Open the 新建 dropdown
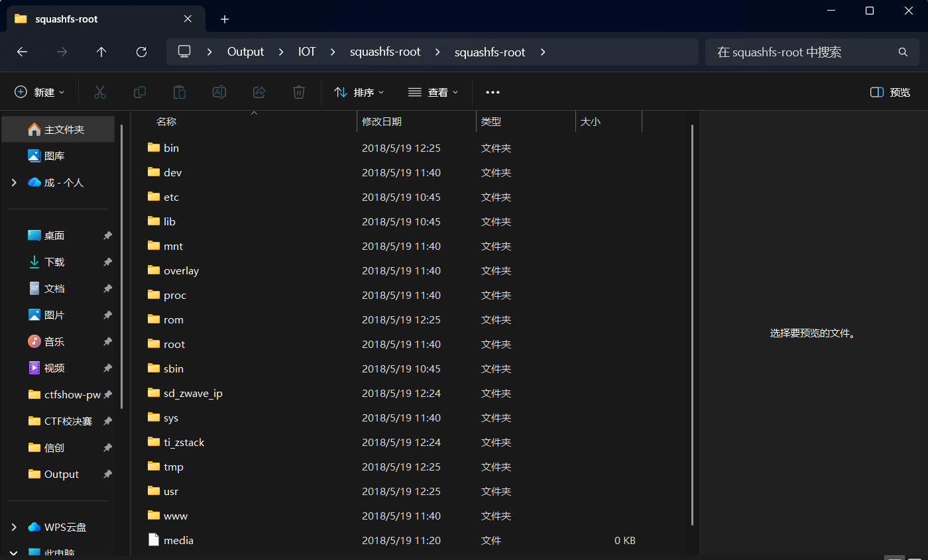Screen dimensions: 928x560 pos(40,92)
